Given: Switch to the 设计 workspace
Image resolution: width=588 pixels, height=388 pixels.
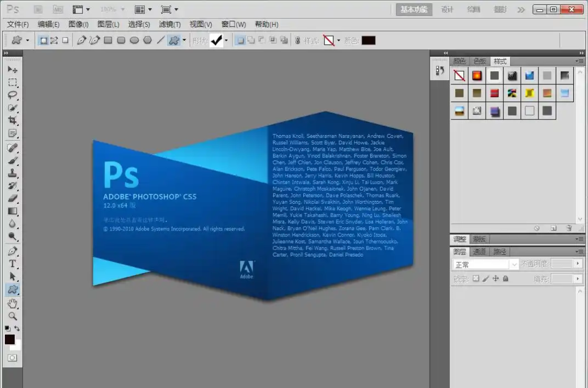Looking at the screenshot, I should 447,9.
